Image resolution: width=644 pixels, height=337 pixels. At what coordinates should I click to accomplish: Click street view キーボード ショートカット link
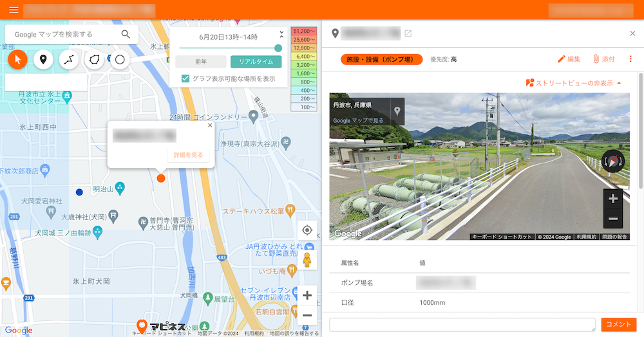[502, 237]
